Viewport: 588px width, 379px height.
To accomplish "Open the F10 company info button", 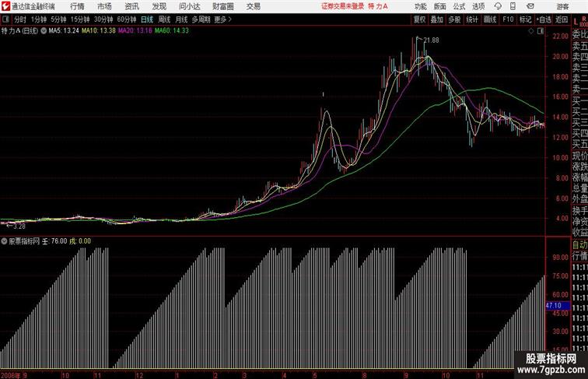I will coord(508,19).
